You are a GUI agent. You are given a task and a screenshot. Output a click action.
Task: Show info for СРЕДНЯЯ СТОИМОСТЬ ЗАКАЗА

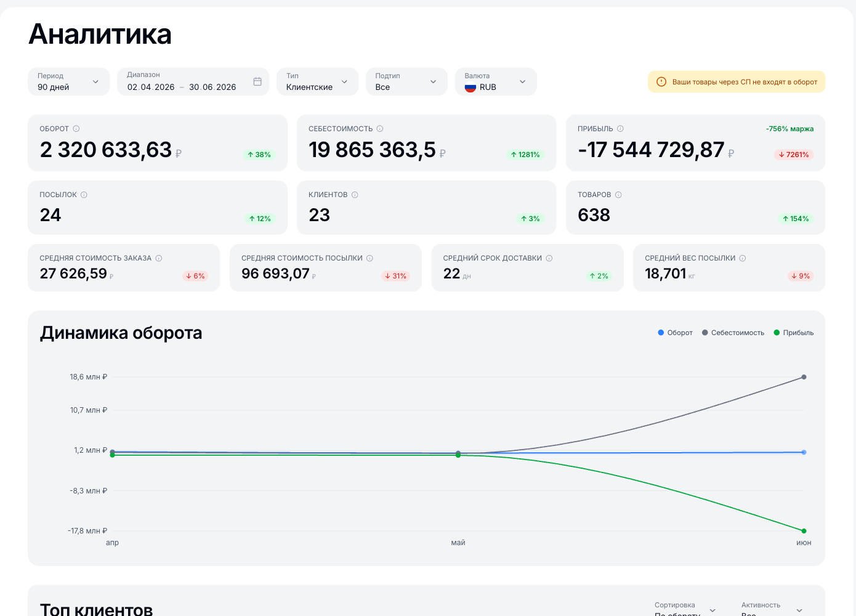click(x=159, y=258)
